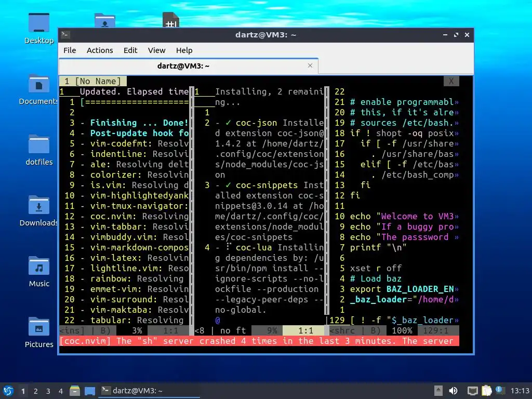
Task: Open the Desktop folder icon
Action: [x=38, y=23]
